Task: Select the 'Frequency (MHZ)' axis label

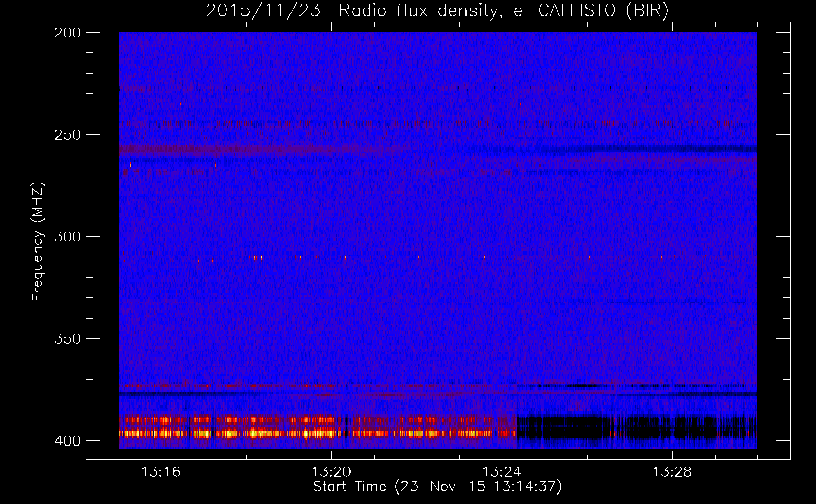Action: point(38,242)
